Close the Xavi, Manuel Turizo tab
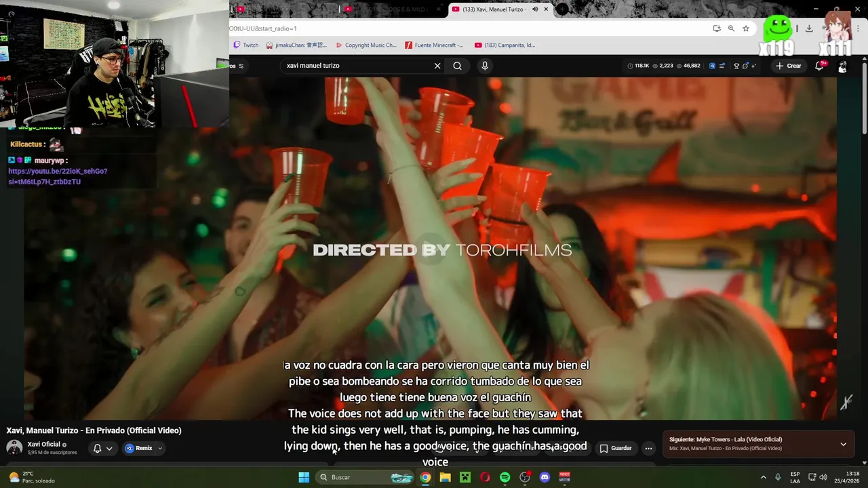This screenshot has width=868, height=488. click(x=546, y=9)
